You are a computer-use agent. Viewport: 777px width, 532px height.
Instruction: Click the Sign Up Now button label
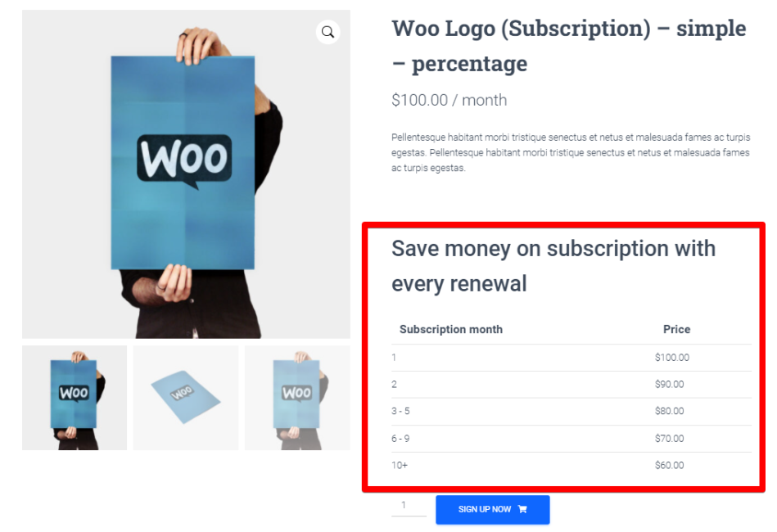(x=485, y=509)
